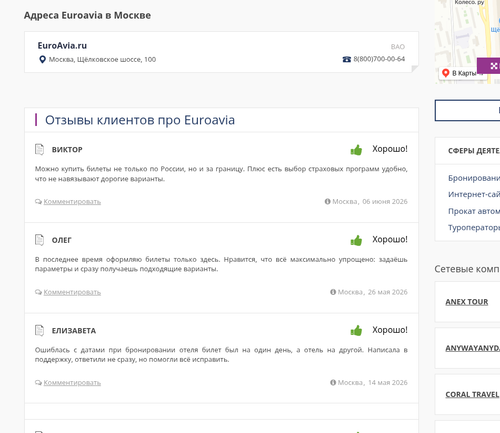This screenshot has width=500, height=433.
Task: Open the ANEX TOUR network company link
Action: [467, 302]
